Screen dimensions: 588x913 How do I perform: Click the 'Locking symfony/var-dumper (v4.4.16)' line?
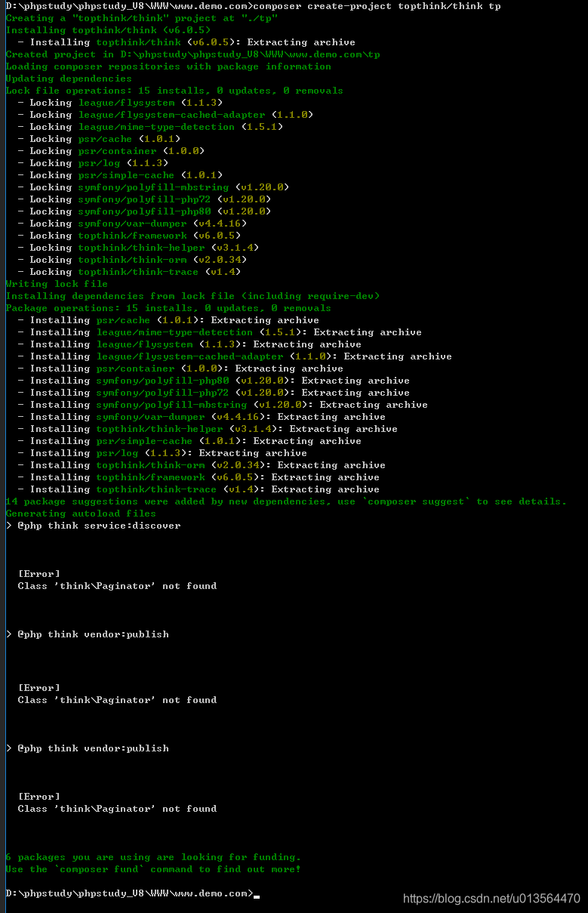click(x=132, y=224)
